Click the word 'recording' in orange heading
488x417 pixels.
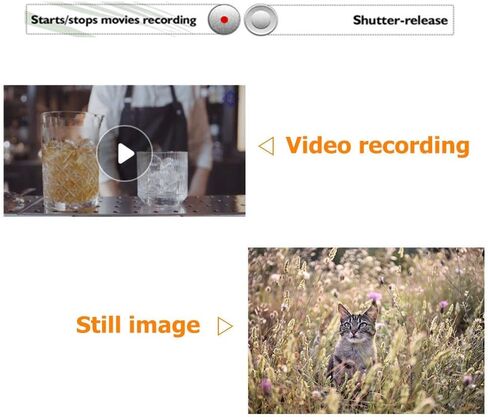point(414,146)
